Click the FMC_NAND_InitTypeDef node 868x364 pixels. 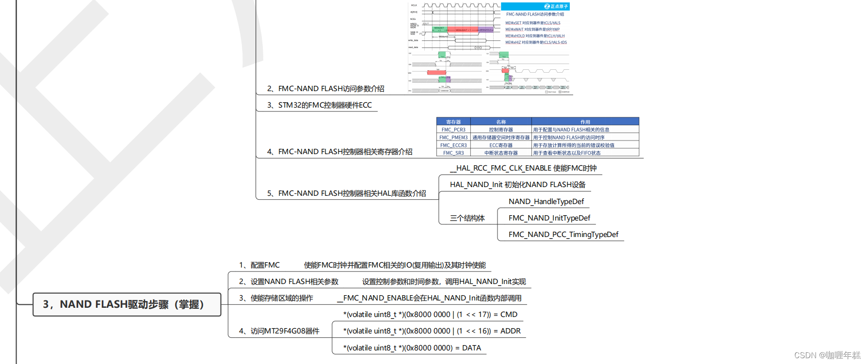click(x=549, y=218)
